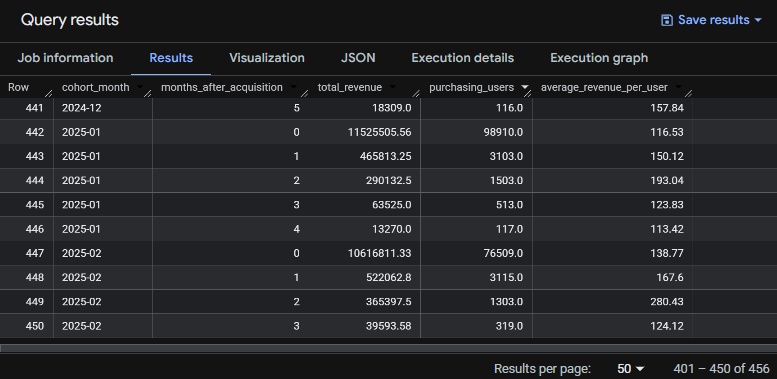Open the Results per page 50 dropdown
Screen dimensions: 777x379
(x=630, y=369)
